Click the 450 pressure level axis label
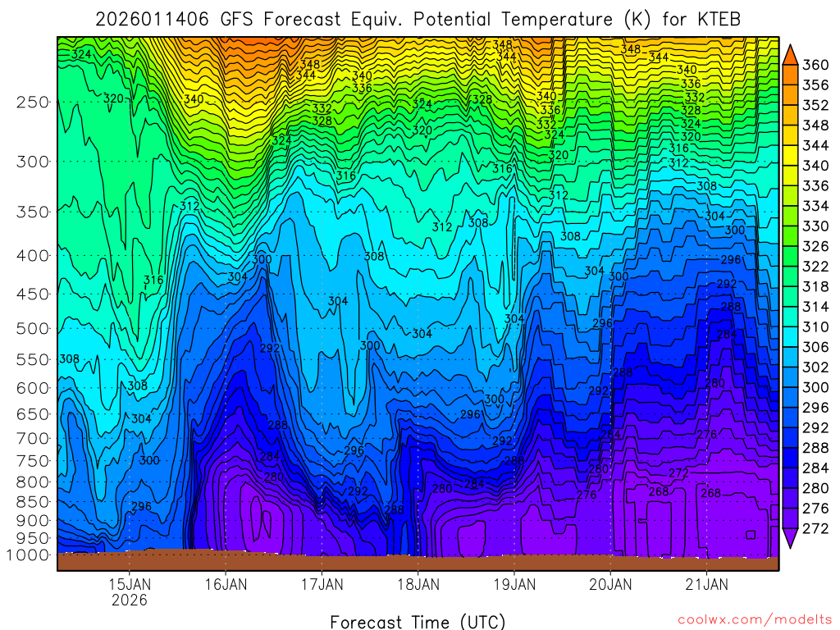This screenshot has width=840, height=630. [32, 294]
